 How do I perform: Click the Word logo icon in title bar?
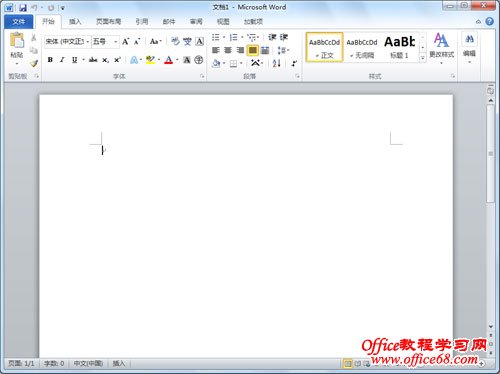[9, 7]
